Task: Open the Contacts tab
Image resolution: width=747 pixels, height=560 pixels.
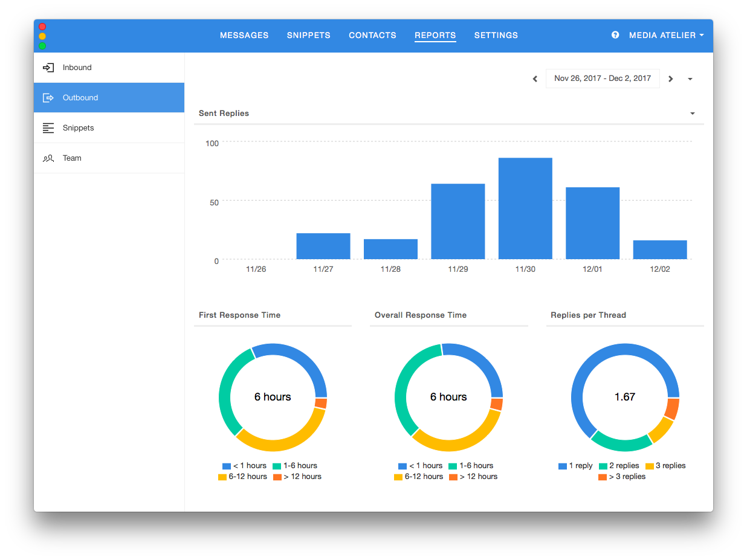Action: (x=372, y=35)
